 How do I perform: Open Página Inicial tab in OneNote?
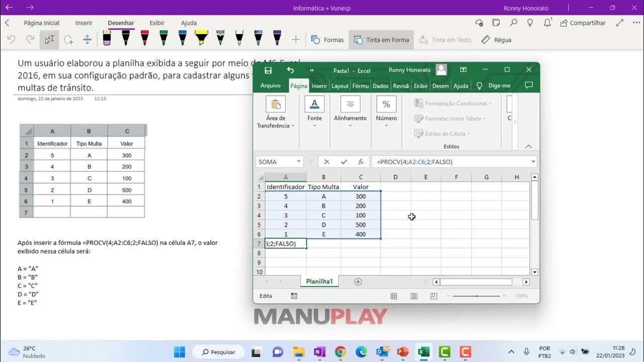click(x=41, y=23)
